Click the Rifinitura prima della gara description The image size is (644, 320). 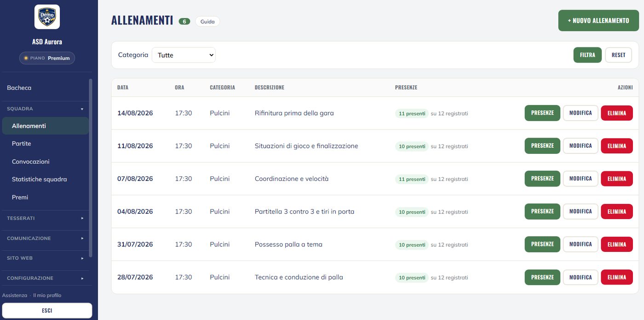(294, 113)
